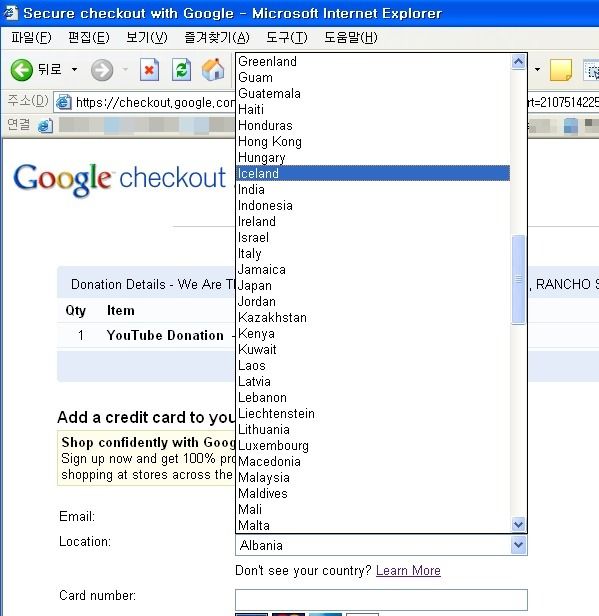Select India from country list
Image resolution: width=599 pixels, height=616 pixels.
coord(373,189)
